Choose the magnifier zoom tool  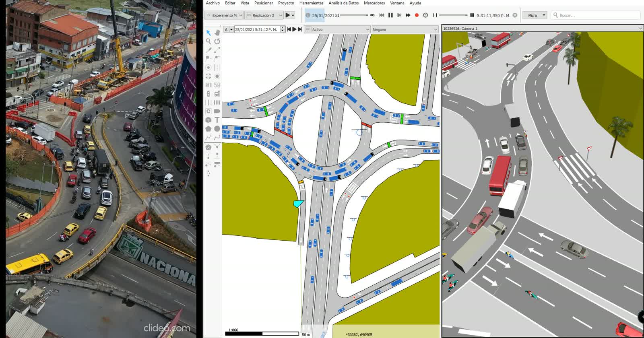[x=208, y=41]
